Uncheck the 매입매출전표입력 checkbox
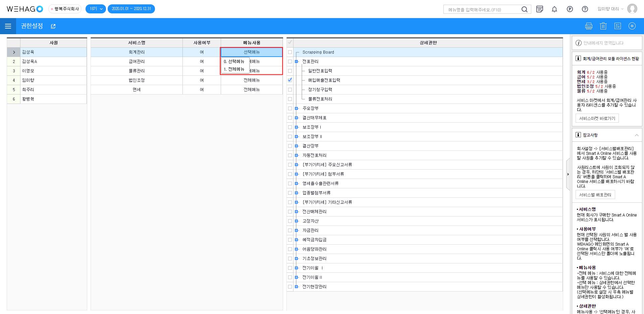This screenshot has height=314, width=644. pyautogui.click(x=290, y=80)
